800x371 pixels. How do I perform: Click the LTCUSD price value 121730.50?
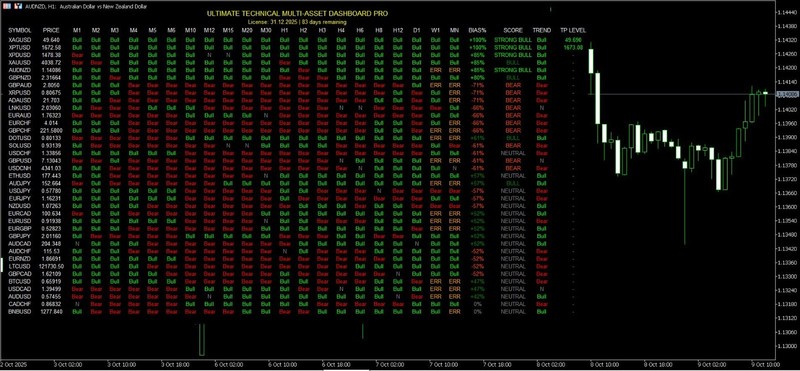pos(52,266)
